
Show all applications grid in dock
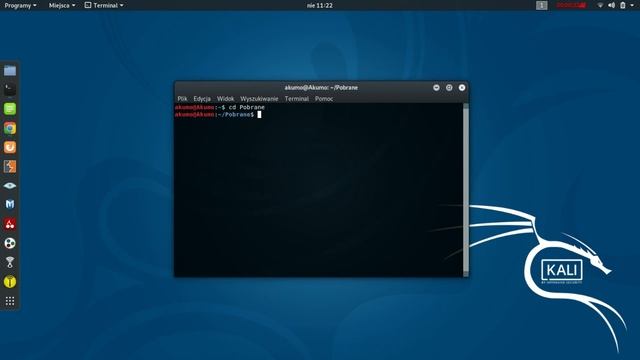pos(10,301)
